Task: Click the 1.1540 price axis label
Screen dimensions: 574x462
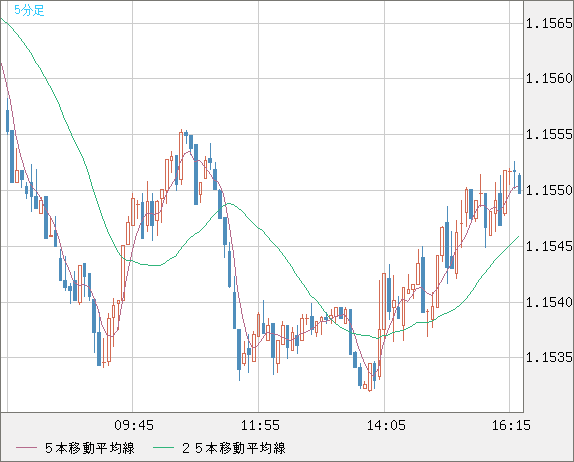Action: (x=549, y=302)
